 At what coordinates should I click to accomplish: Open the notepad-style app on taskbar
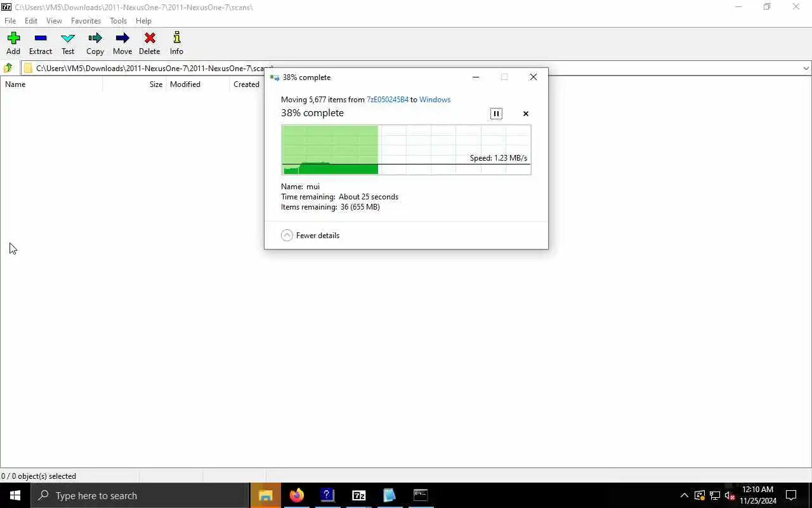390,495
